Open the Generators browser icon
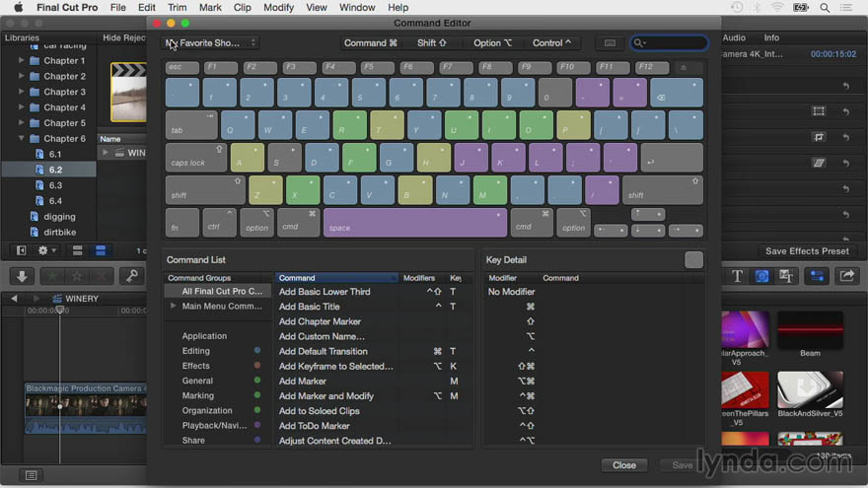Viewport: 868px width, 488px height. [x=786, y=275]
